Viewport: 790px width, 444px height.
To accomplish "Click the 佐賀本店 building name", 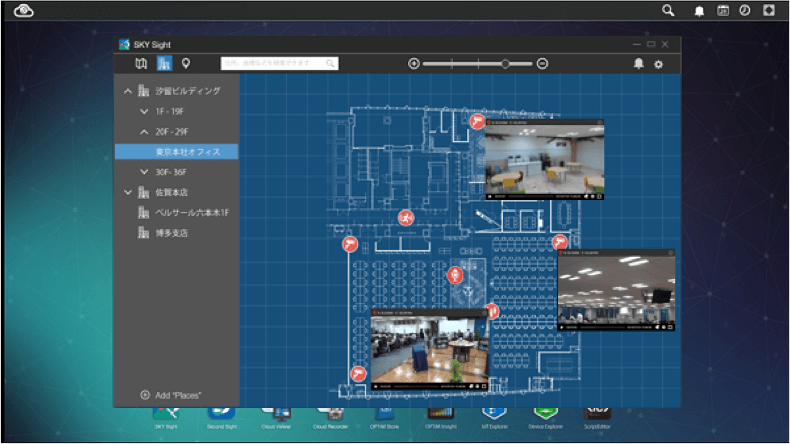I will 171,193.
